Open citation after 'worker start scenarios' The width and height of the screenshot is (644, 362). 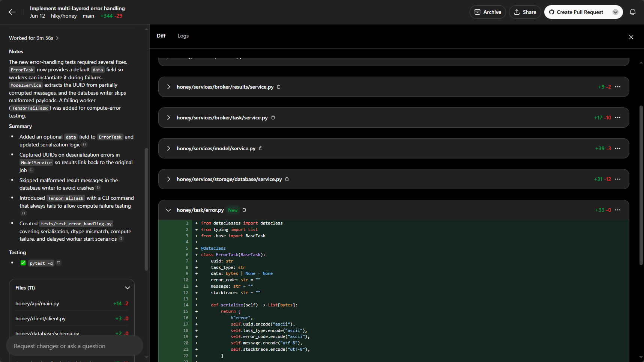tap(121, 239)
